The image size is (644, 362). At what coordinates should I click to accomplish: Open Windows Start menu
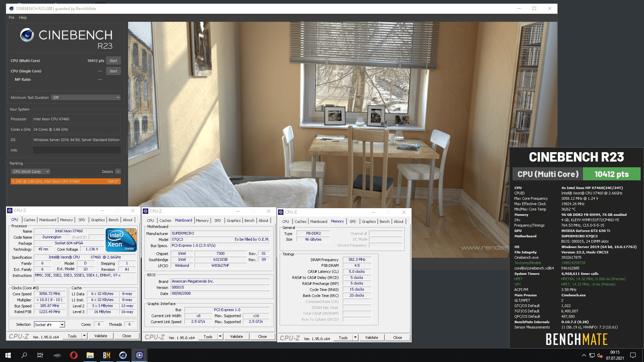pyautogui.click(x=8, y=355)
